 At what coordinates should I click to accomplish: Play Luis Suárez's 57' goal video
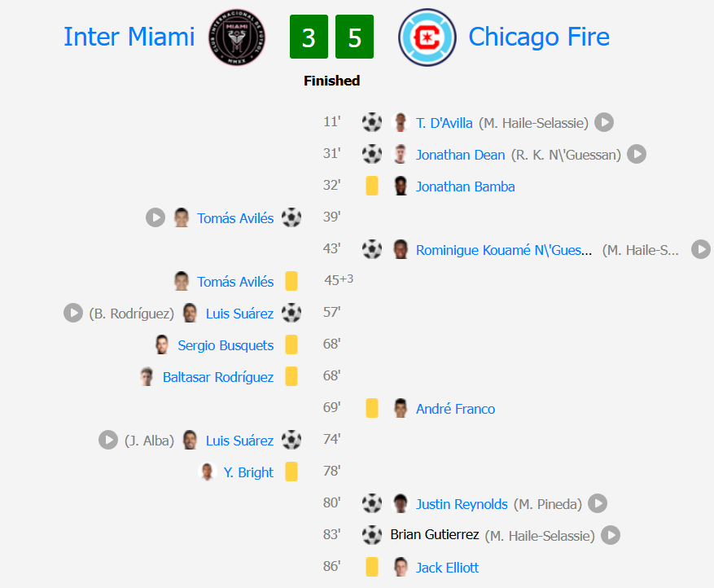click(73, 313)
